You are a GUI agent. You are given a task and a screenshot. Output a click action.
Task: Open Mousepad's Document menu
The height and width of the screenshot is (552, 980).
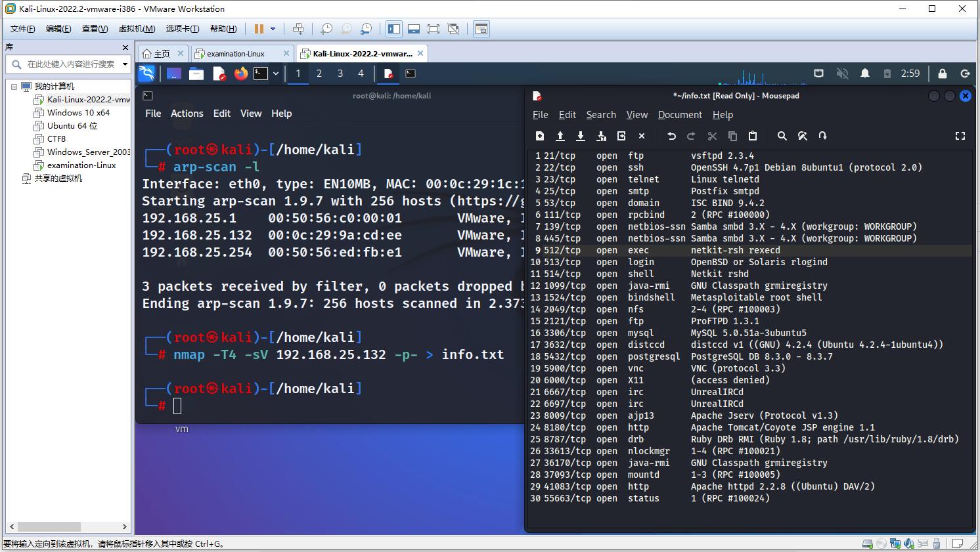pos(680,115)
